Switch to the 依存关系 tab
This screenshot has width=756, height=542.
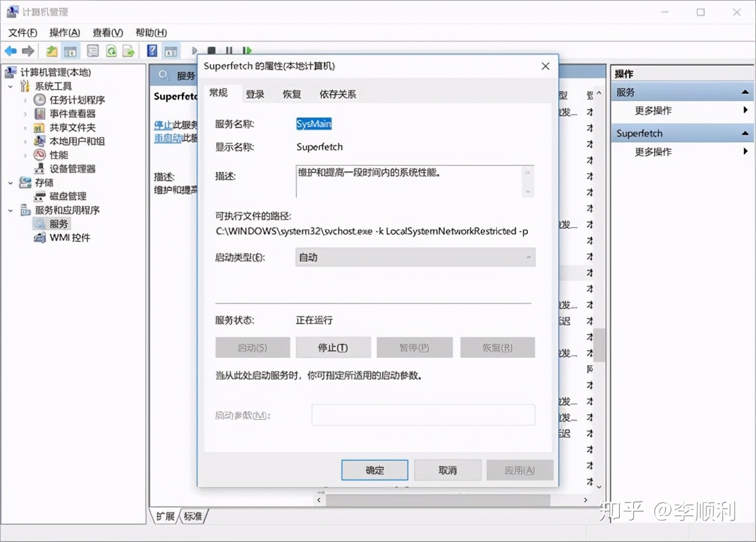point(337,94)
